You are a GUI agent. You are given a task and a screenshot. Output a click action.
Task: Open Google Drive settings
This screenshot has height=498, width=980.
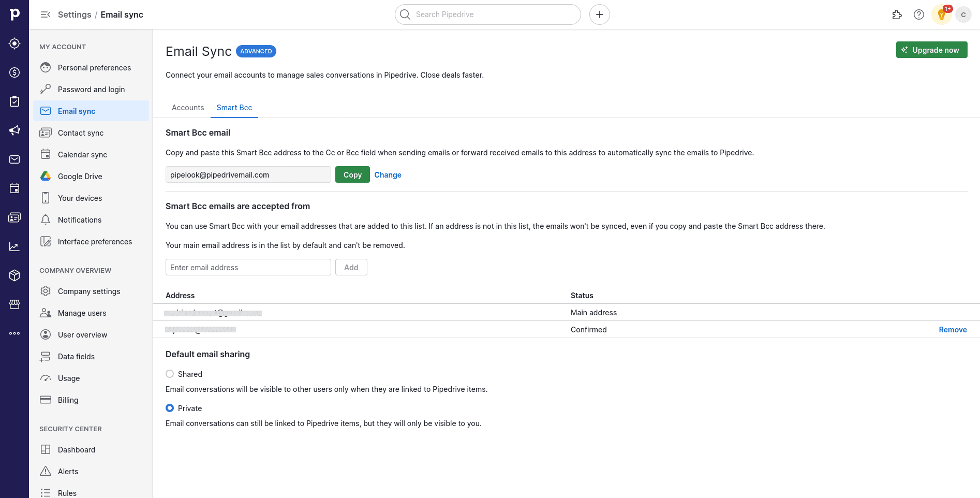click(x=91, y=177)
